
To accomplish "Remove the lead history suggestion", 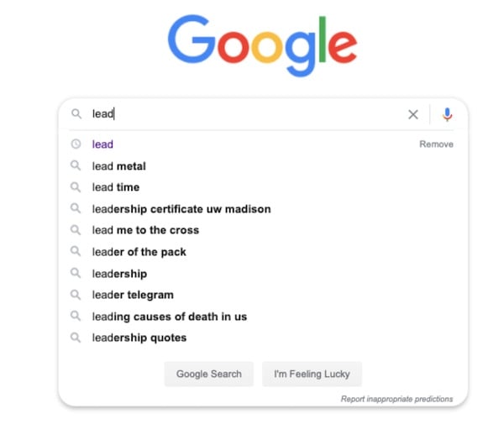I will (x=436, y=144).
